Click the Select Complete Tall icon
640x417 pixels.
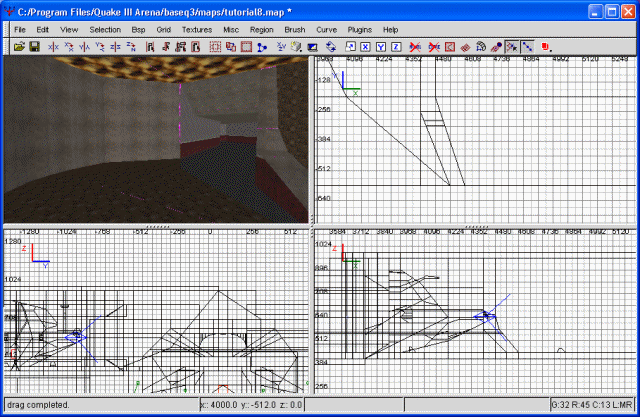click(x=150, y=47)
